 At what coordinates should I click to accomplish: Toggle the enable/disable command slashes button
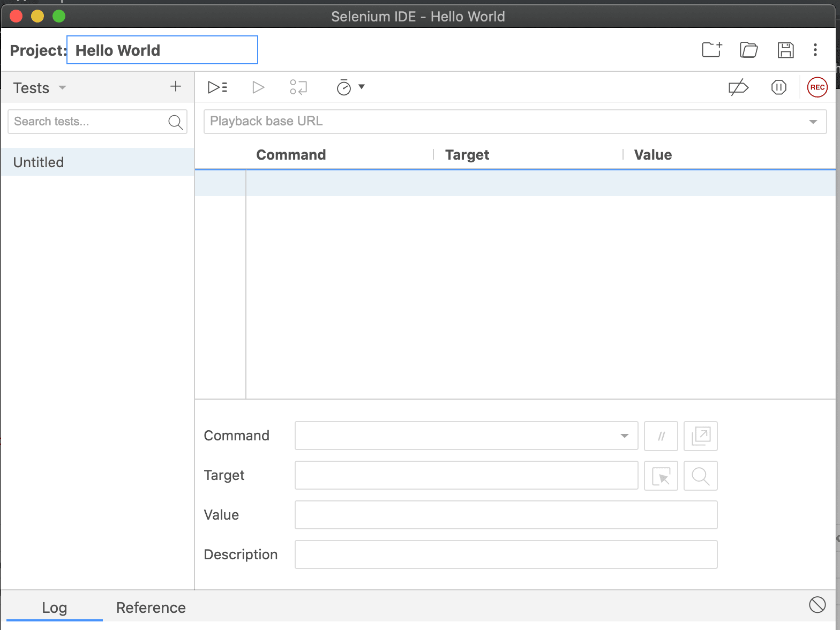(x=661, y=436)
